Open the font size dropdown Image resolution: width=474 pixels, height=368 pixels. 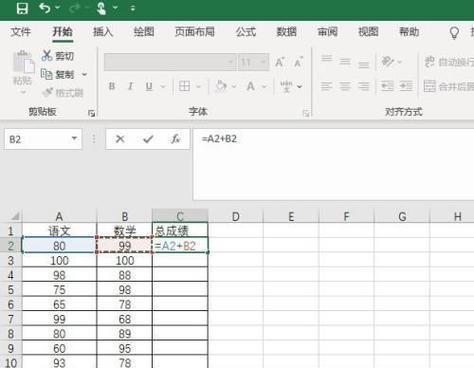[x=263, y=62]
